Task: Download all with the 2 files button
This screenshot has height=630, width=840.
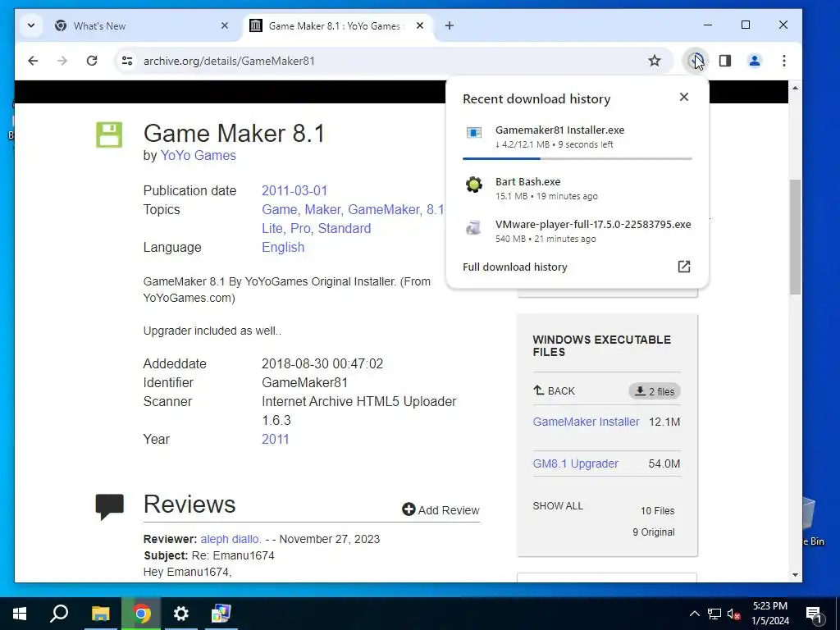Action: (x=655, y=391)
